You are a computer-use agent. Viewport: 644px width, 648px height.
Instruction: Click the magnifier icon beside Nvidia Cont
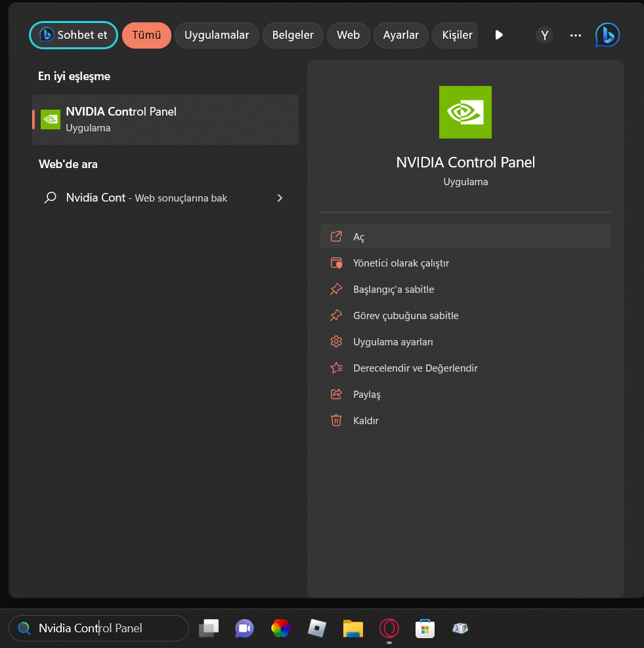point(51,198)
